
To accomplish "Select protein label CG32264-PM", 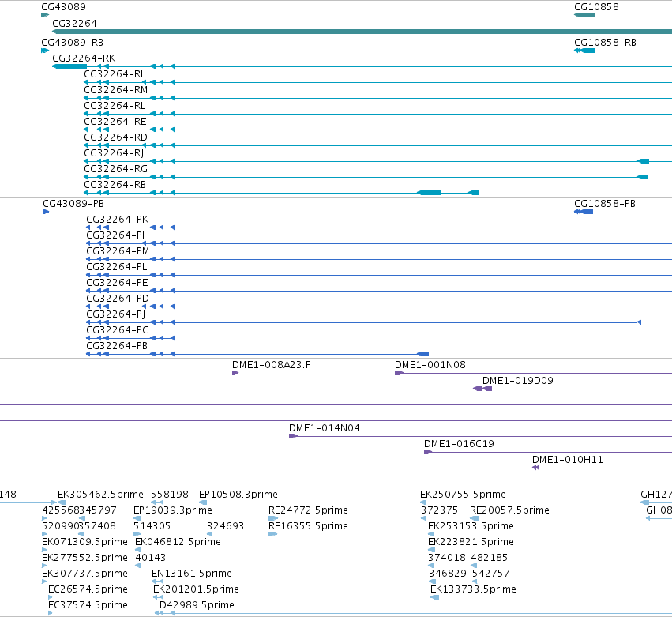I will (x=118, y=251).
